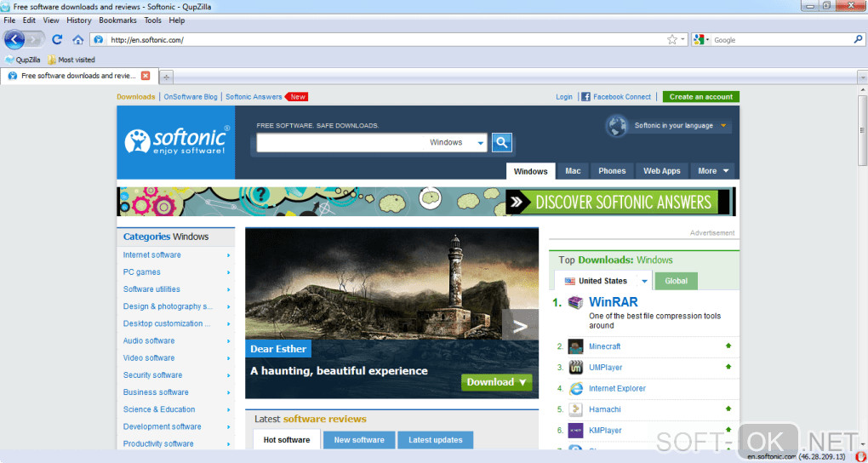
Task: Open the Bookmarks menu
Action: click(117, 20)
